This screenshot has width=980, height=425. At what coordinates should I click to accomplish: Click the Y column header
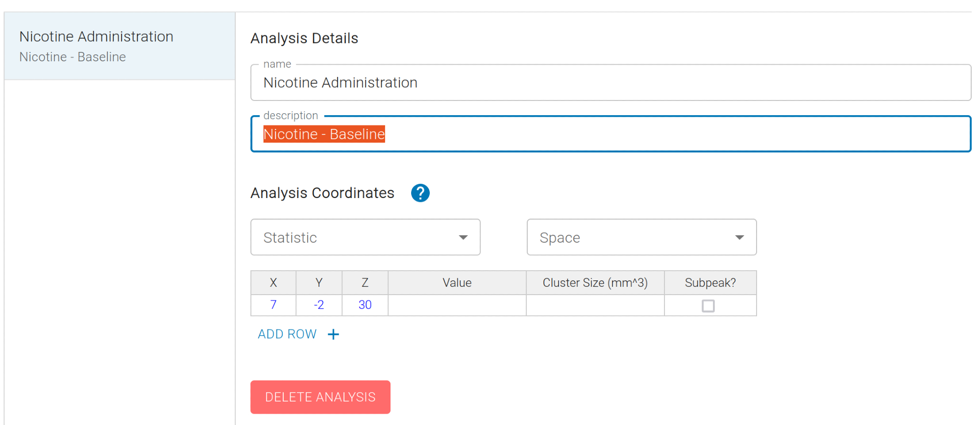[x=319, y=283]
